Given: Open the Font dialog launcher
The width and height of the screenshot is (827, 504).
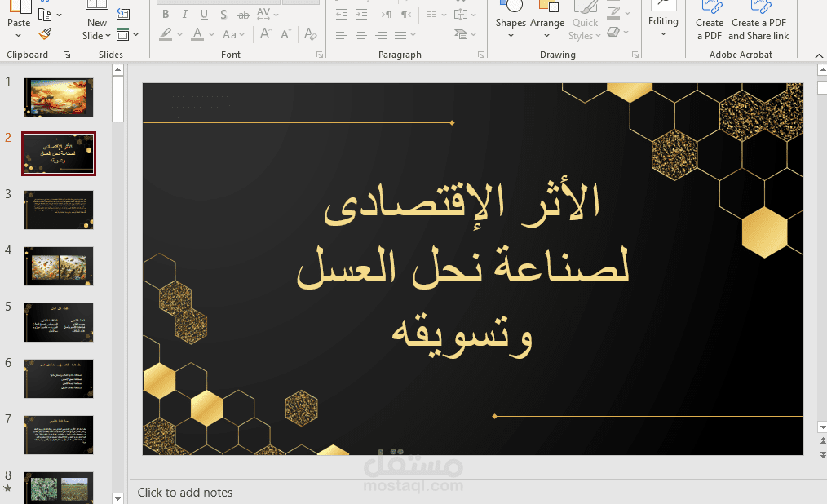Looking at the screenshot, I should [320, 55].
